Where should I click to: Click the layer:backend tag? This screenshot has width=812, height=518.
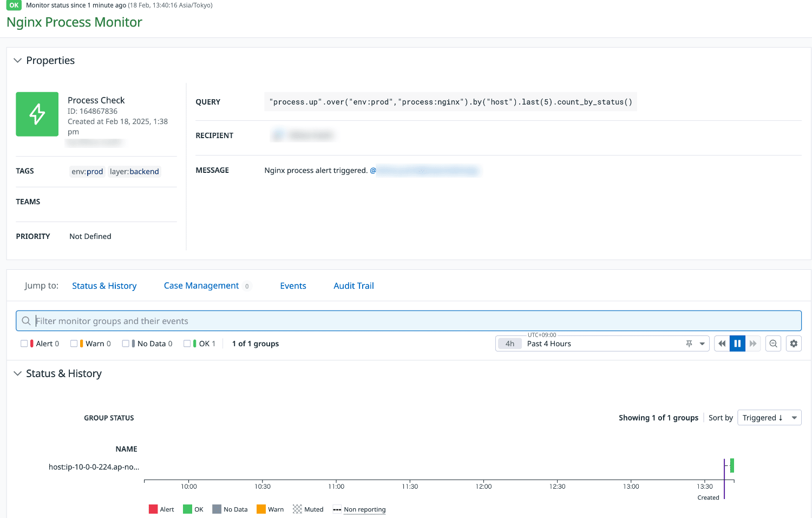pos(134,171)
